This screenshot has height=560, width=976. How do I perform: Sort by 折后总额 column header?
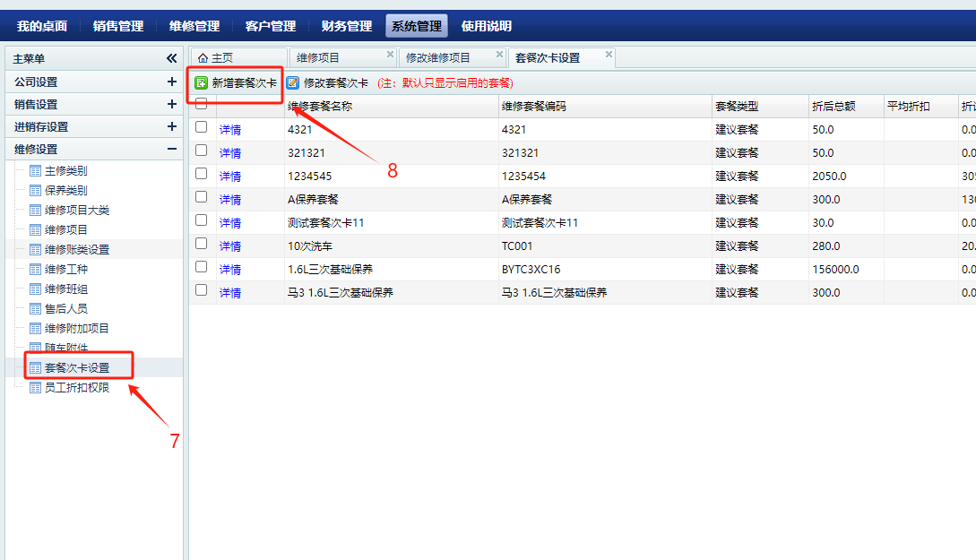833,107
